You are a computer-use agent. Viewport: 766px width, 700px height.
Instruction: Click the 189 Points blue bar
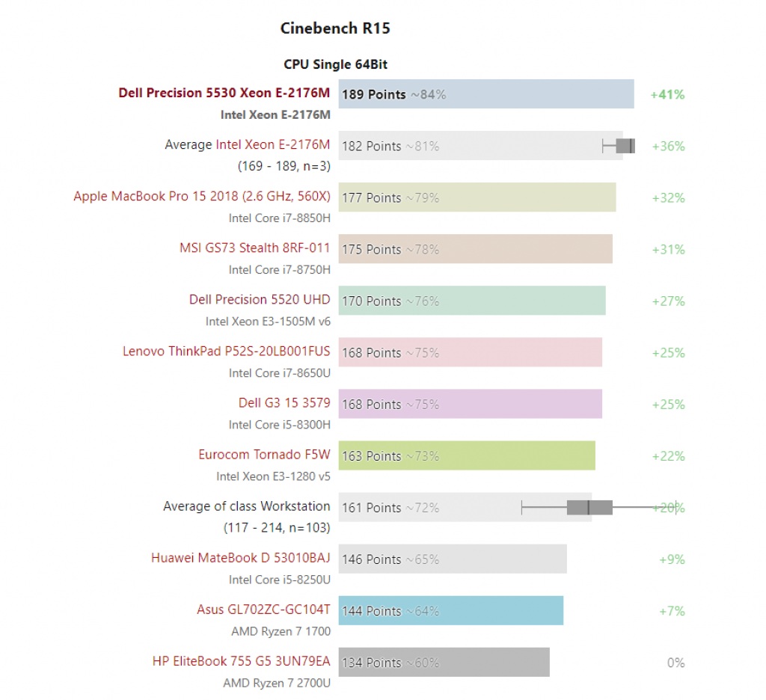[x=486, y=93]
